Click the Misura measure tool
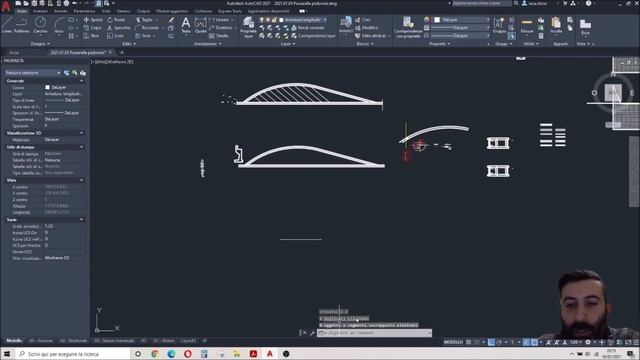Image resolution: width=640 pixels, height=360 pixels. pos(527,25)
